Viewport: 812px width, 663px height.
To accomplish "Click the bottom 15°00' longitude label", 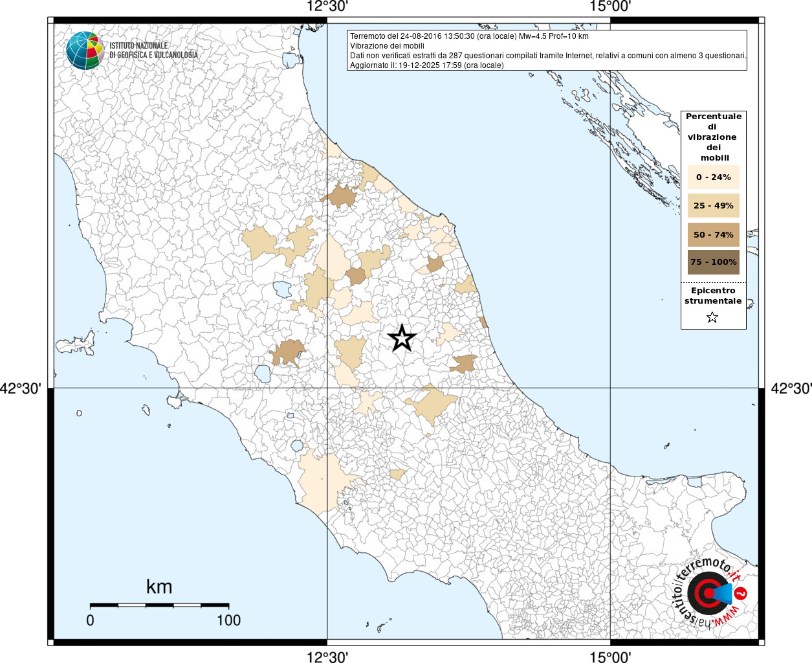I will coord(610,657).
